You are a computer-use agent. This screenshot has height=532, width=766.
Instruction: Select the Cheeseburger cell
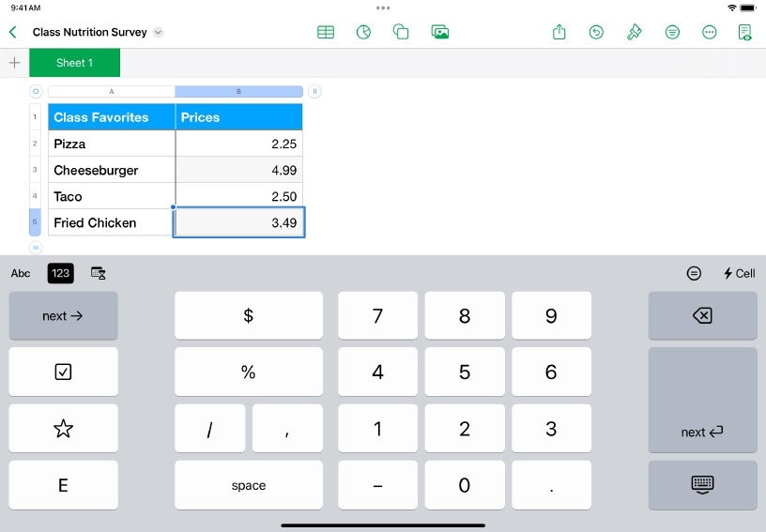click(111, 170)
